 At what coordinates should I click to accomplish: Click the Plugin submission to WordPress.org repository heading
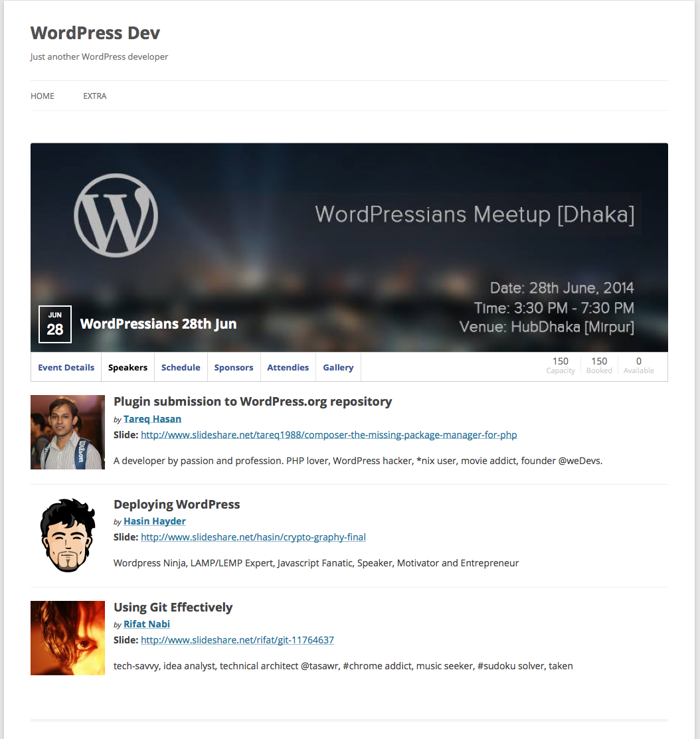[252, 402]
